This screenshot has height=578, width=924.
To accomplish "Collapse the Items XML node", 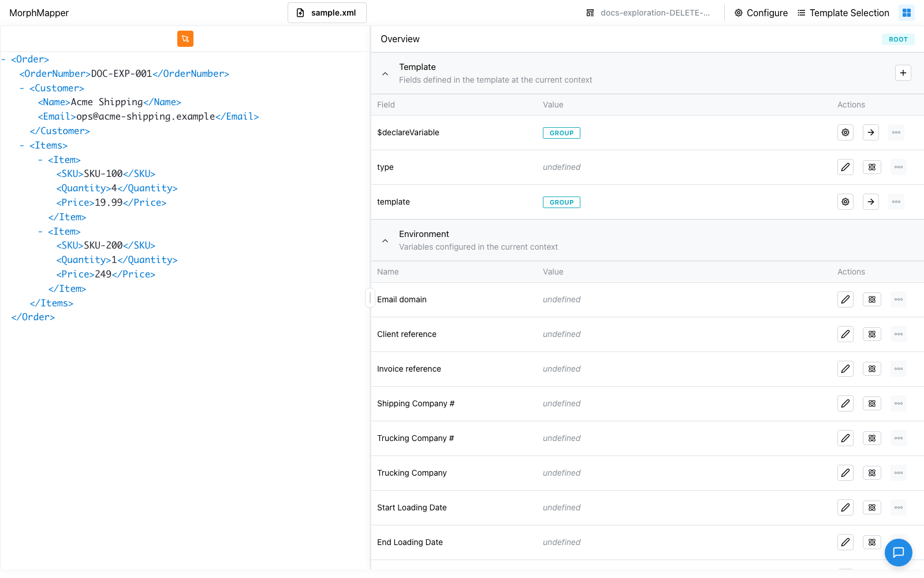I will pos(22,145).
